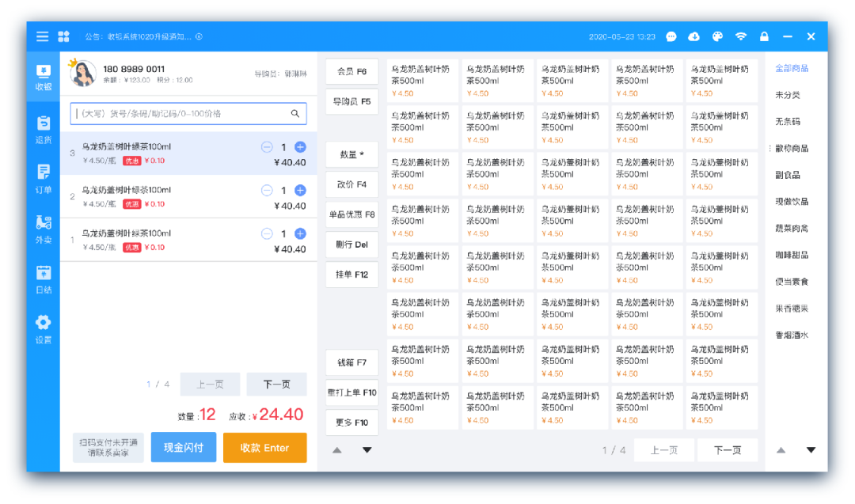Open 外卖 delivery in the sidebar

click(x=44, y=229)
